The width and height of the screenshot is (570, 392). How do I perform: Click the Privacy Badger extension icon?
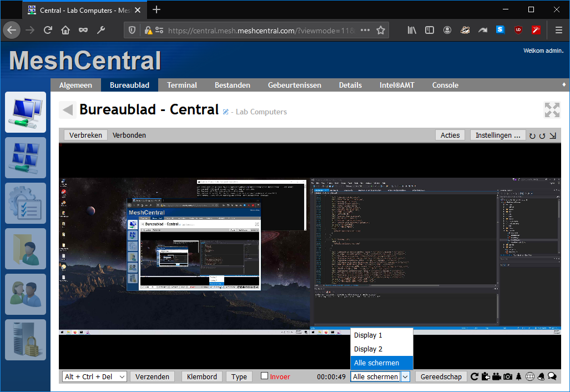[465, 30]
